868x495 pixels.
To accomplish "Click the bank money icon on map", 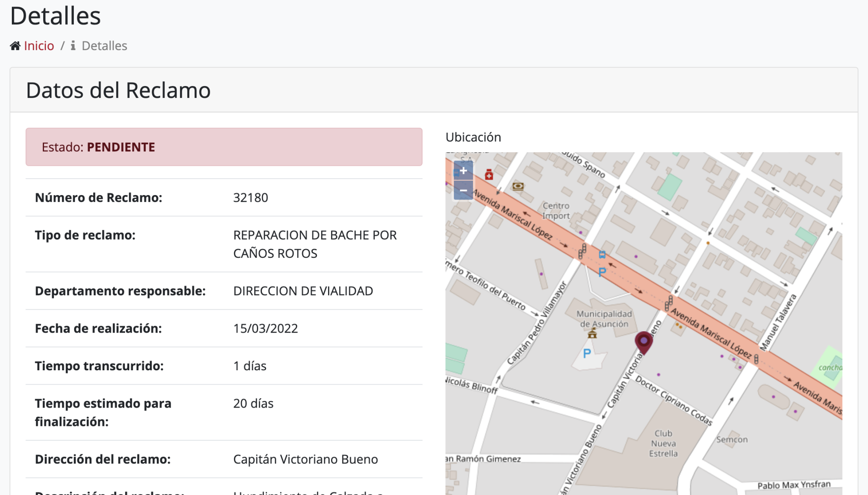I will click(x=518, y=186).
